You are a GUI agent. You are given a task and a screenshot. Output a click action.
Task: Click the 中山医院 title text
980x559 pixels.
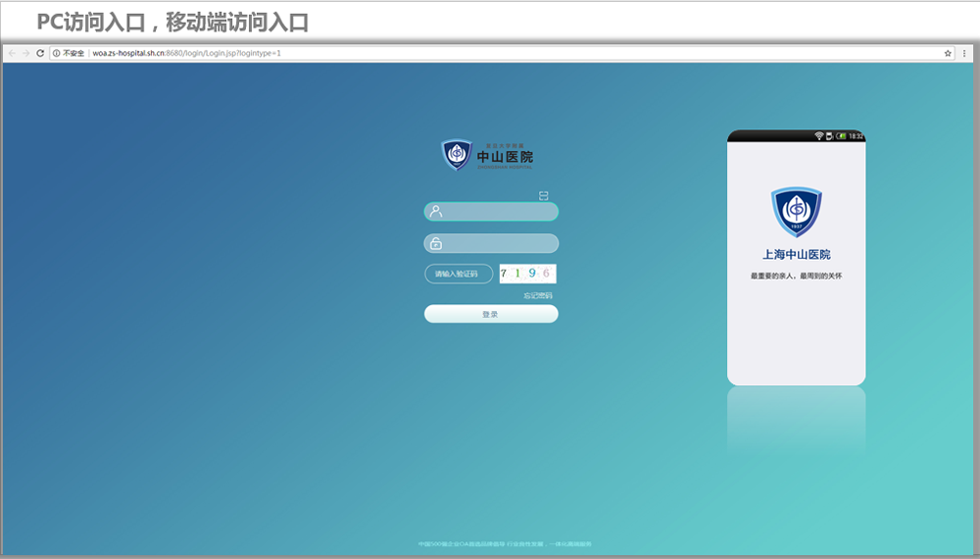pos(505,156)
